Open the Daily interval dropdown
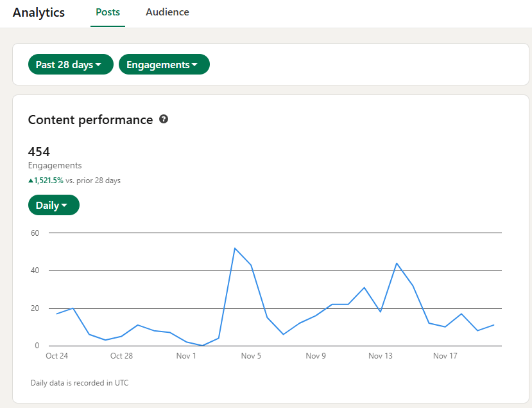Viewport: 532px width, 408px height. [x=53, y=206]
